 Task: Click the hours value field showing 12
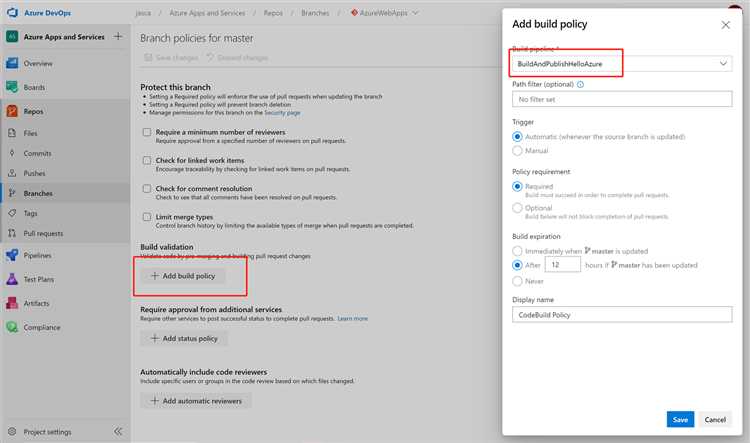(x=562, y=265)
